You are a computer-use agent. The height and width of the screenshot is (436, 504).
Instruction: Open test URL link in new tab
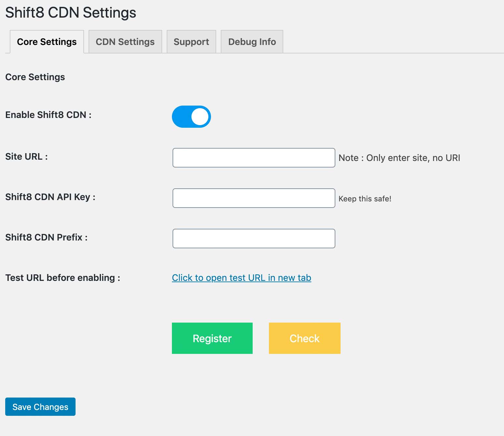click(x=241, y=278)
